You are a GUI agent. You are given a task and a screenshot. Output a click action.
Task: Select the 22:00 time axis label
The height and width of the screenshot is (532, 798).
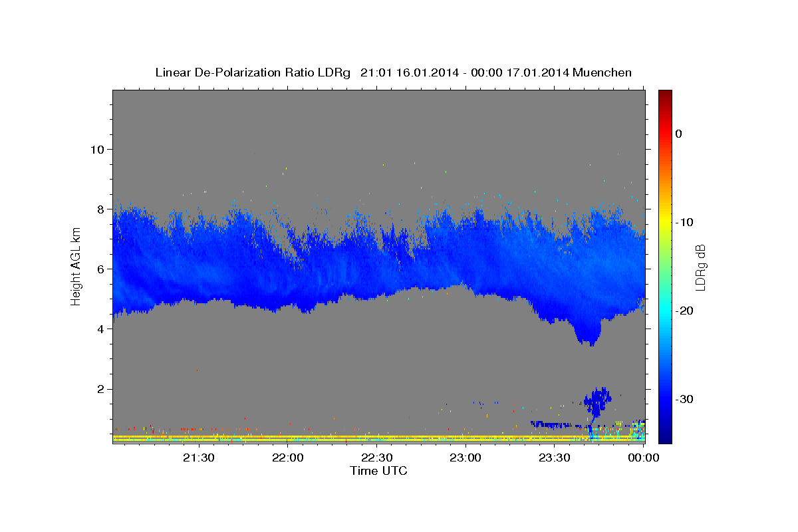287,458
